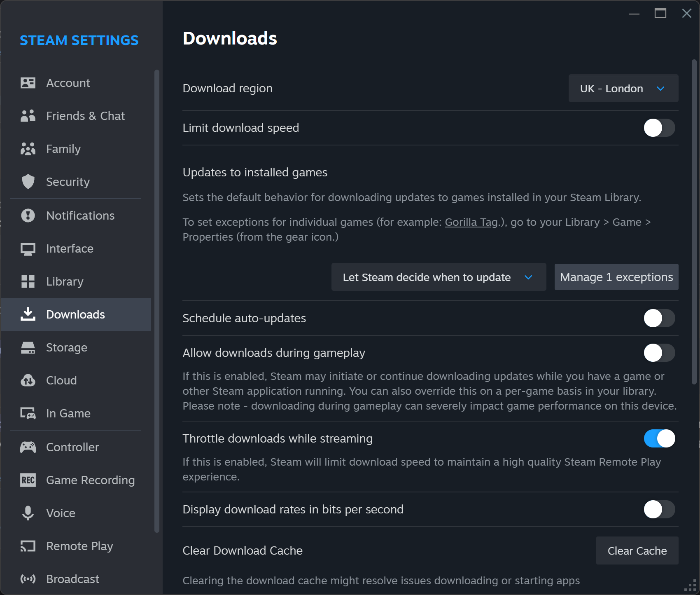Select Controller settings
Image resolution: width=700 pixels, height=595 pixels.
click(x=76, y=447)
